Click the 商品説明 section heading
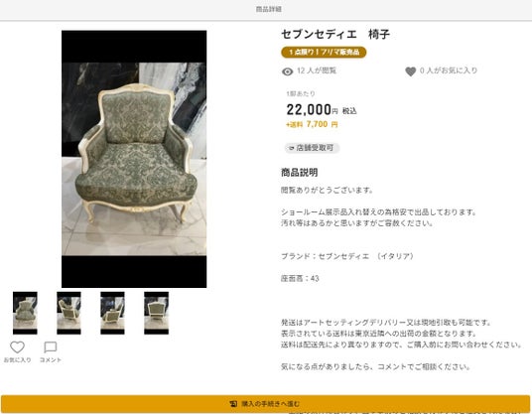The width and height of the screenshot is (532, 414). (x=300, y=172)
